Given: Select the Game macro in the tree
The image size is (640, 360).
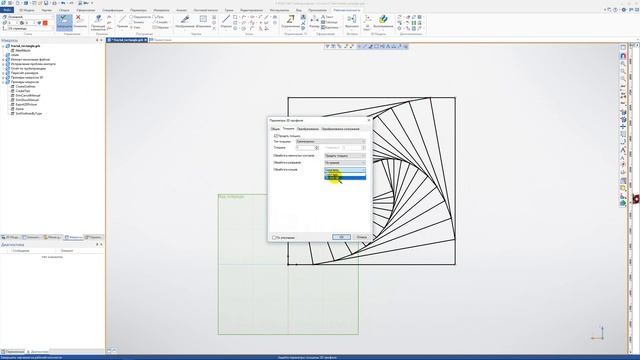Looking at the screenshot, I should (20, 109).
